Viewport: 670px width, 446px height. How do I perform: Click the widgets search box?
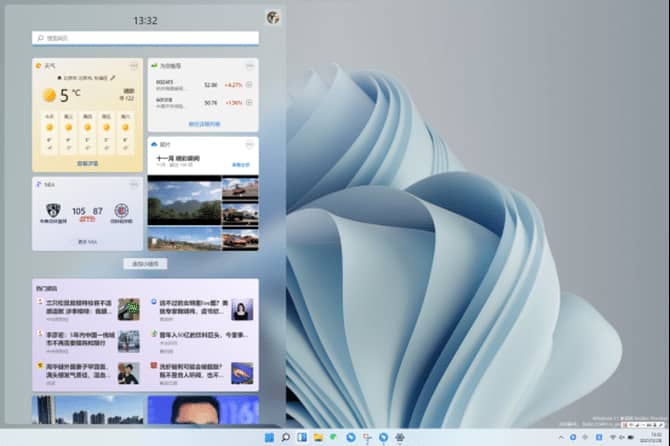click(x=146, y=38)
